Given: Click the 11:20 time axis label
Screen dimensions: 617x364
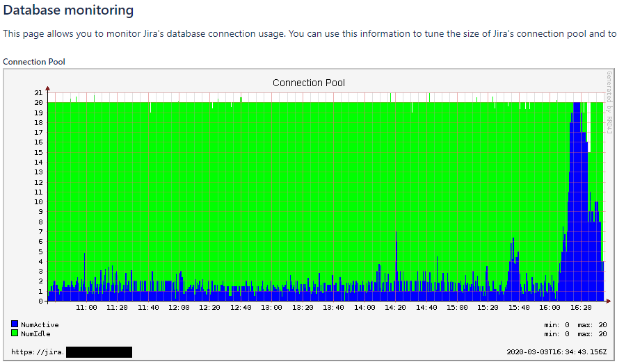Looking at the screenshot, I should [x=117, y=308].
